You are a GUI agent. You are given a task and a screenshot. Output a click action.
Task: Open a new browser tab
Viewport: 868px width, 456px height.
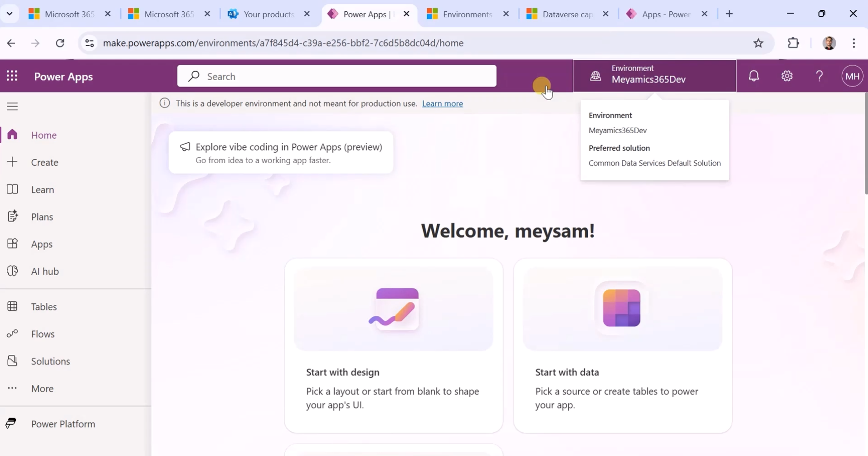point(729,14)
